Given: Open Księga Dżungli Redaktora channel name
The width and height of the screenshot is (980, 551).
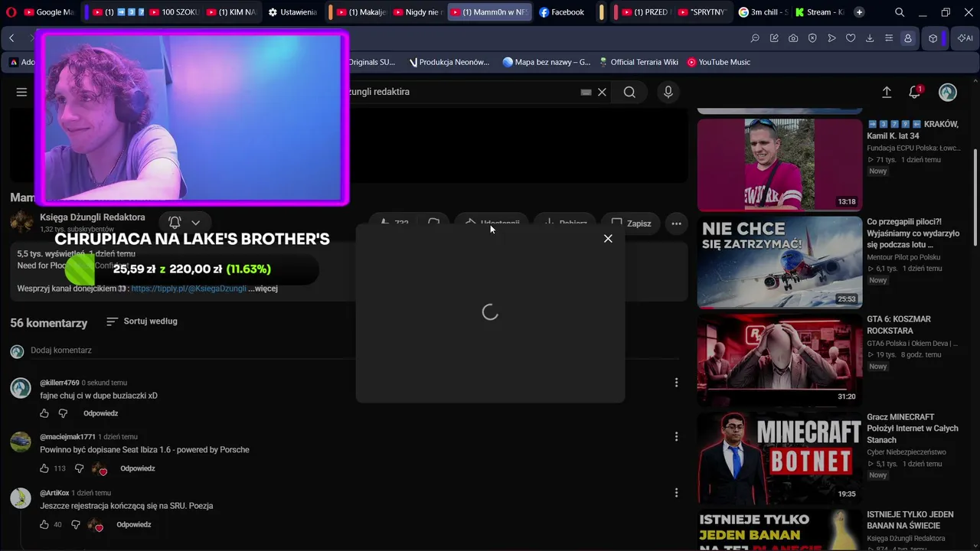Looking at the screenshot, I should [x=92, y=217].
